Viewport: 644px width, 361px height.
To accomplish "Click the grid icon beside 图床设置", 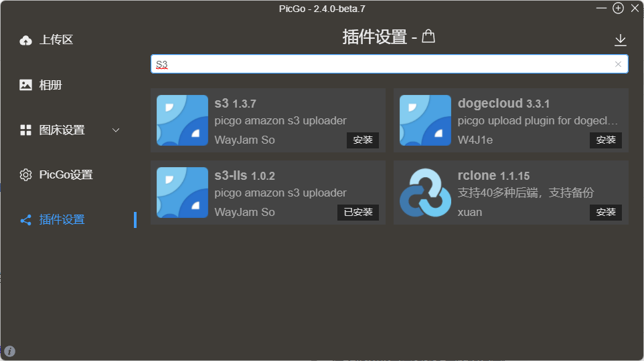I will point(25,130).
